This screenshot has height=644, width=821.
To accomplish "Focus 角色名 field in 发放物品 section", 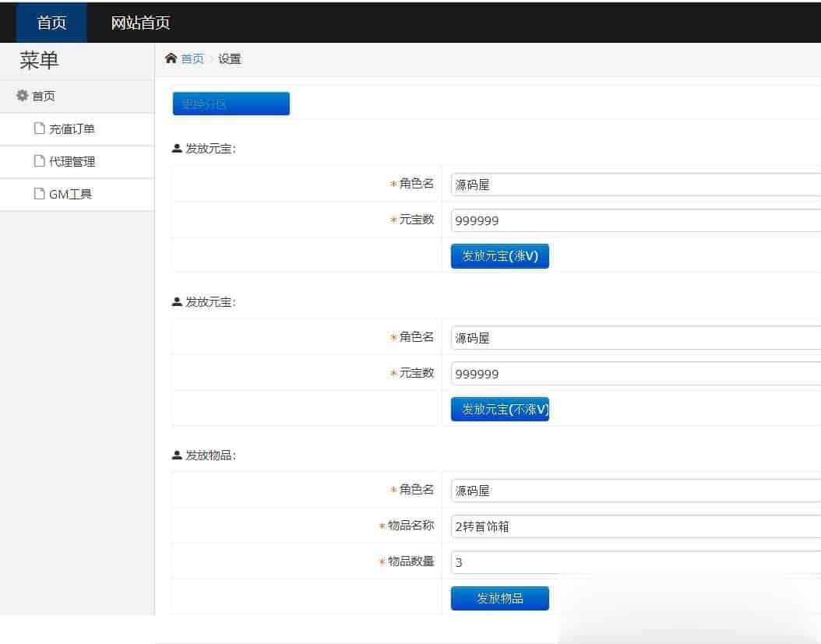I will coord(636,491).
